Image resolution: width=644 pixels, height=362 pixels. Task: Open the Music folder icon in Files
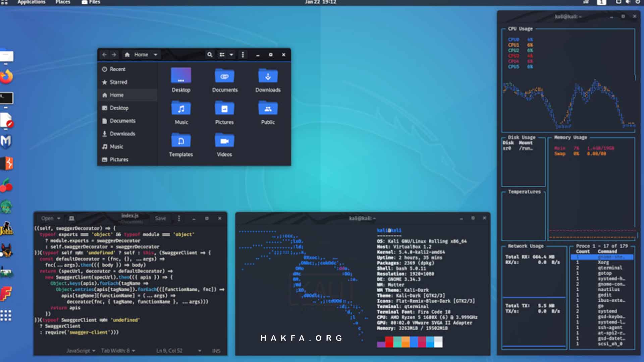181,108
